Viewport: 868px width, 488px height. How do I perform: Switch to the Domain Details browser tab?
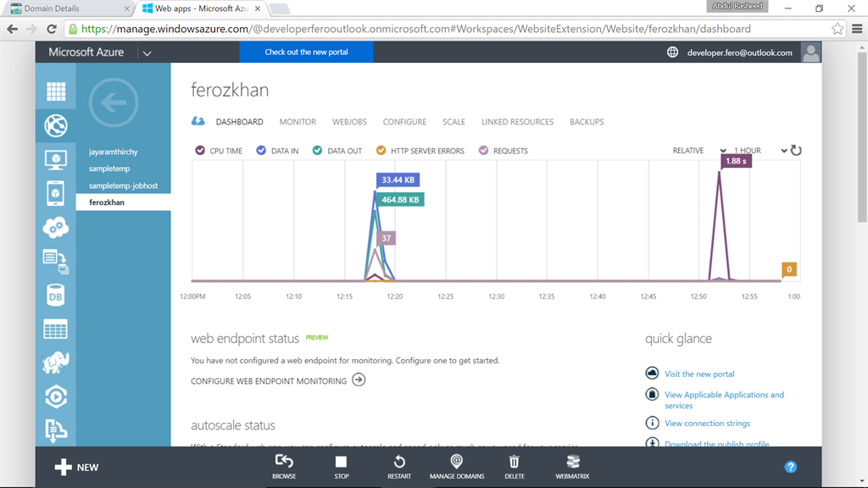[x=70, y=8]
